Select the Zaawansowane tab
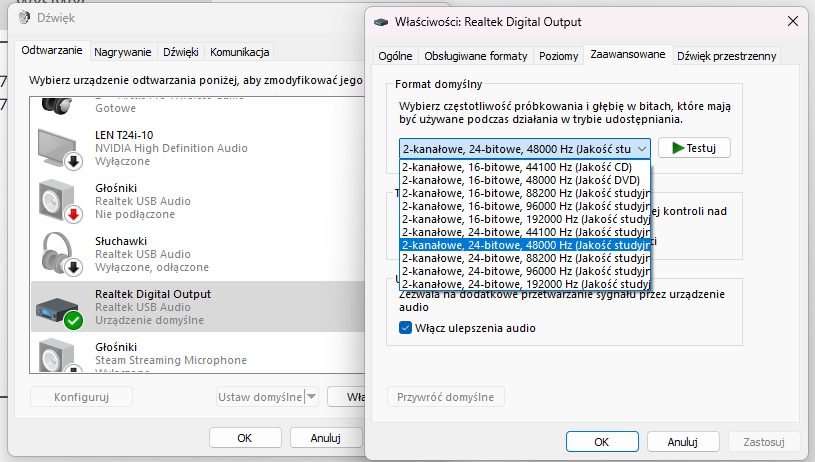 [628, 55]
